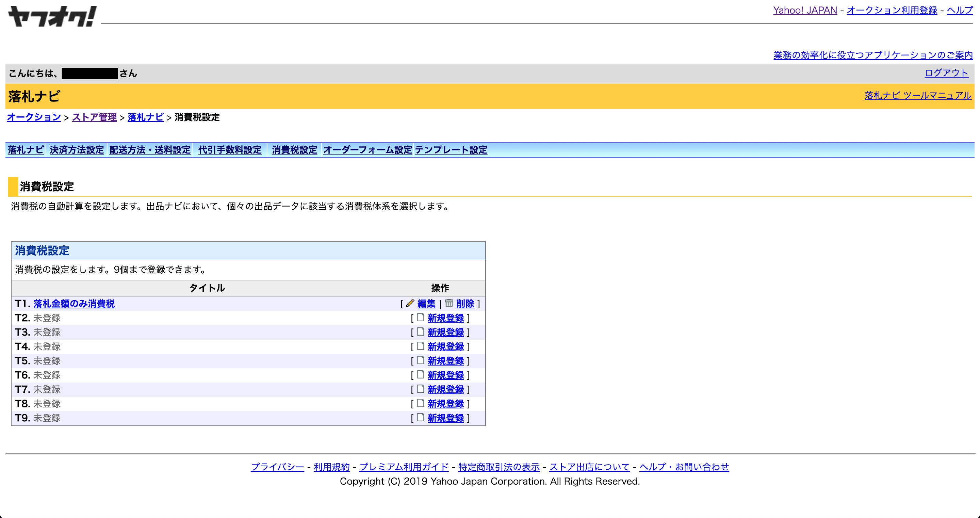Click 新規登録 link in row T9
This screenshot has height=518, width=980.
445,418
